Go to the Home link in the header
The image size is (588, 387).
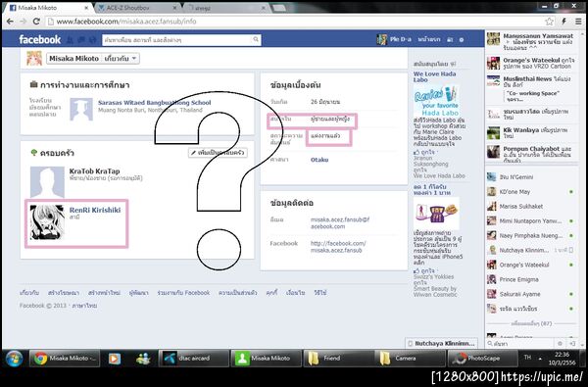pos(429,39)
